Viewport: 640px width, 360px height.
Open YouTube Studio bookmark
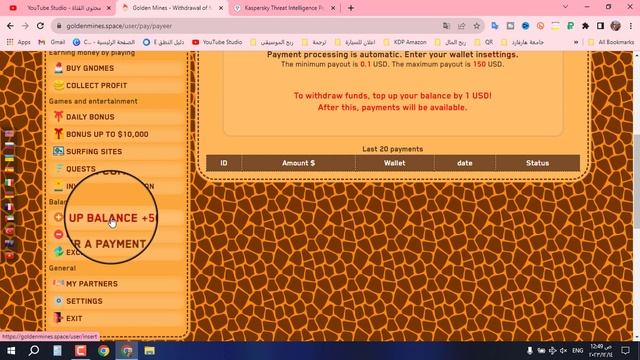pyautogui.click(x=217, y=42)
